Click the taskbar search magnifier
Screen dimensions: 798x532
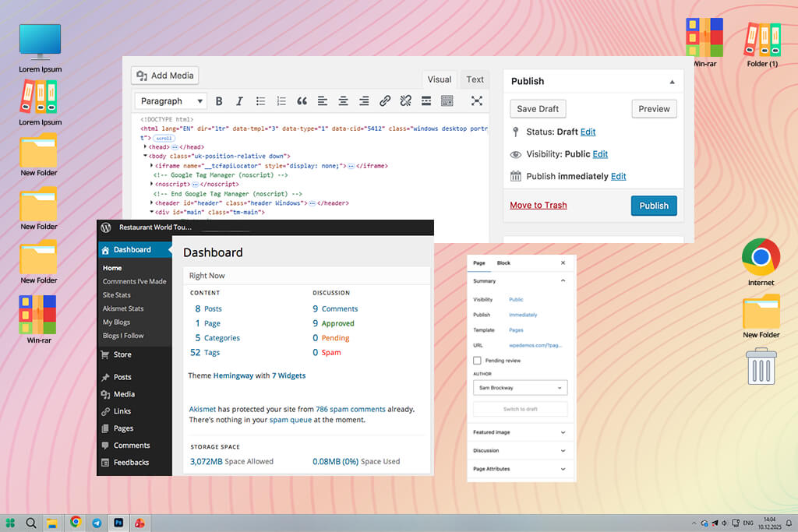pos(31,523)
